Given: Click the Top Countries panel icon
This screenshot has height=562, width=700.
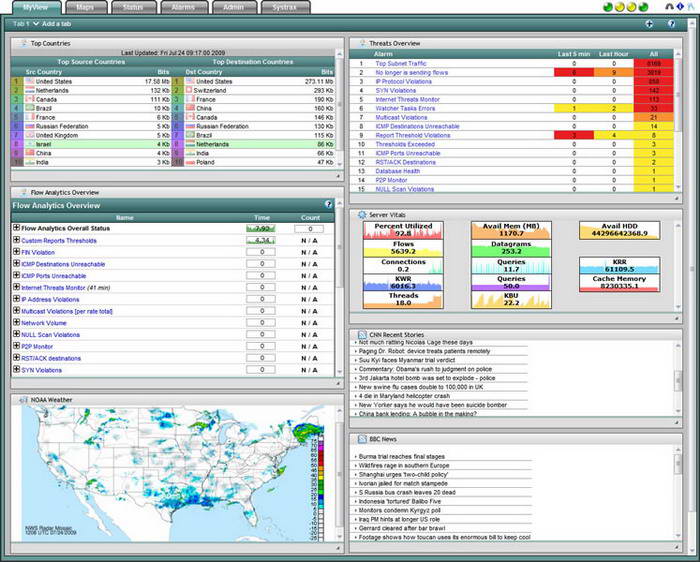Looking at the screenshot, I should point(23,43).
